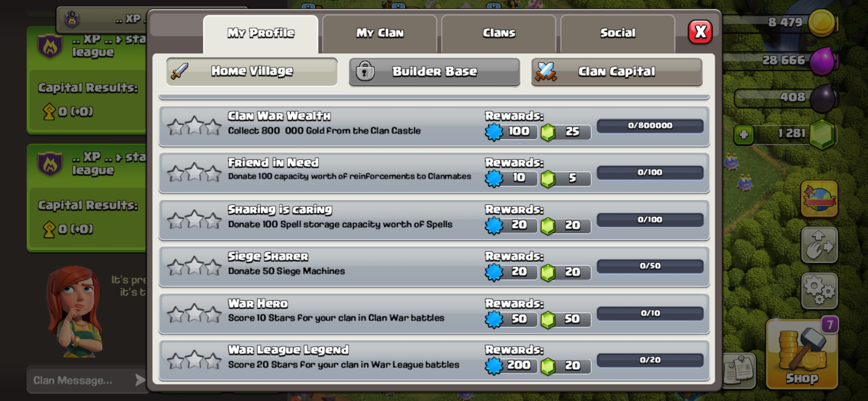The width and height of the screenshot is (868, 401).
Task: Select the Home Village button
Action: (x=252, y=71)
